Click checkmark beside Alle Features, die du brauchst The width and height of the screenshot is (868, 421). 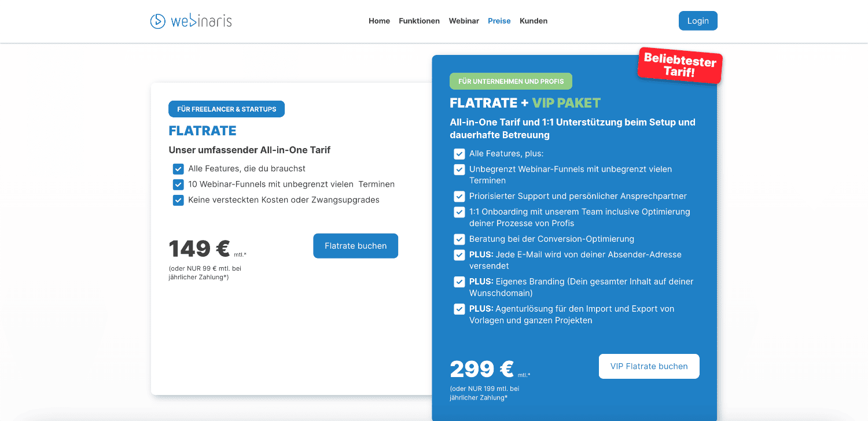pyautogui.click(x=178, y=169)
